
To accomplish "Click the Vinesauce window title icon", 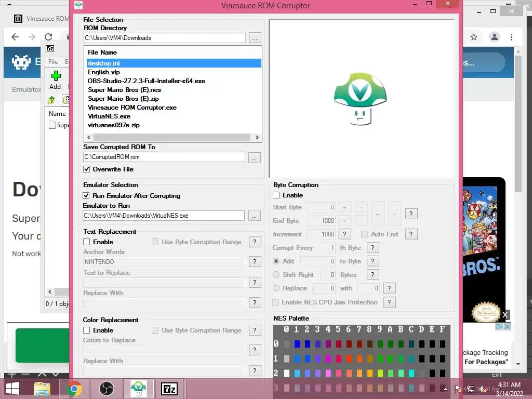I will [78, 5].
